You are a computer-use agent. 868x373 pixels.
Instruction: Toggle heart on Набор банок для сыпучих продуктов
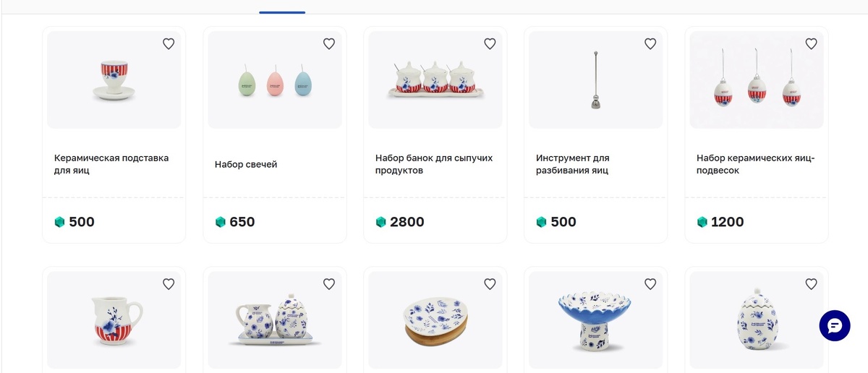click(x=490, y=44)
